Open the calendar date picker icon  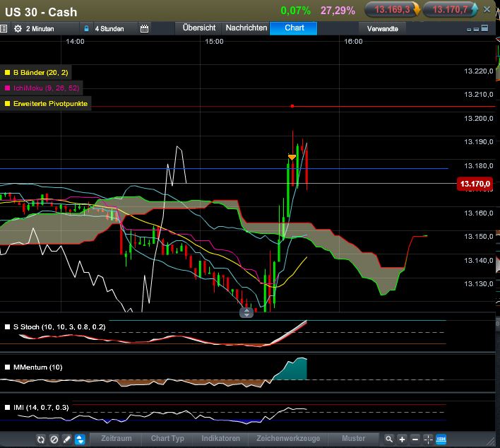(145, 28)
